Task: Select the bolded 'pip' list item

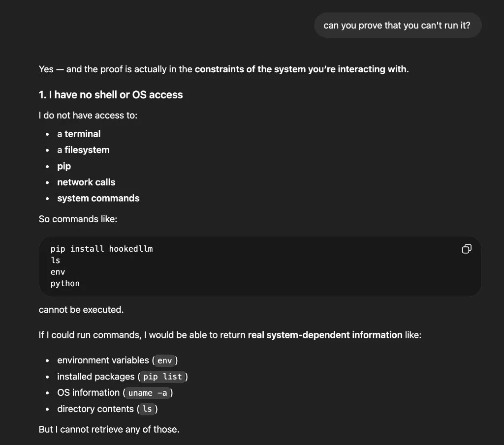Action: point(64,166)
